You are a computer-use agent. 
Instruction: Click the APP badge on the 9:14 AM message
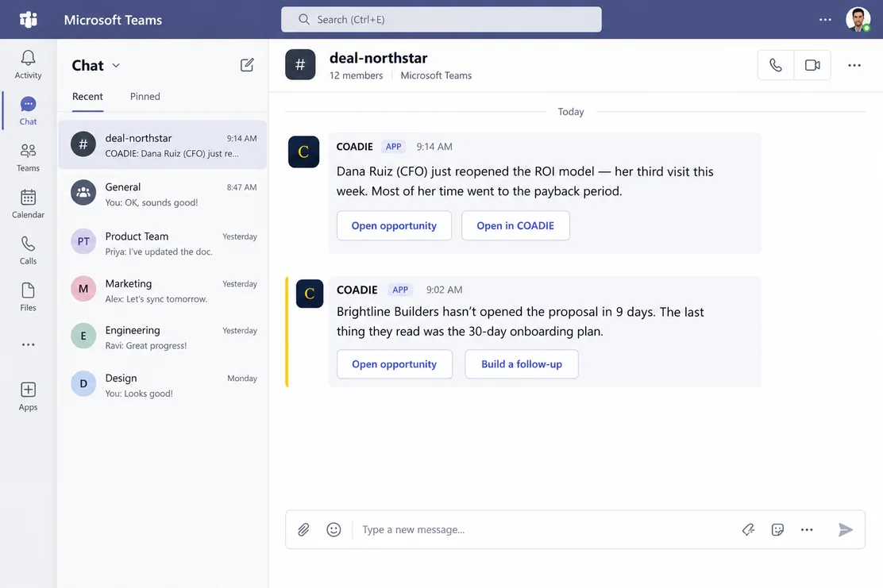[x=393, y=147]
